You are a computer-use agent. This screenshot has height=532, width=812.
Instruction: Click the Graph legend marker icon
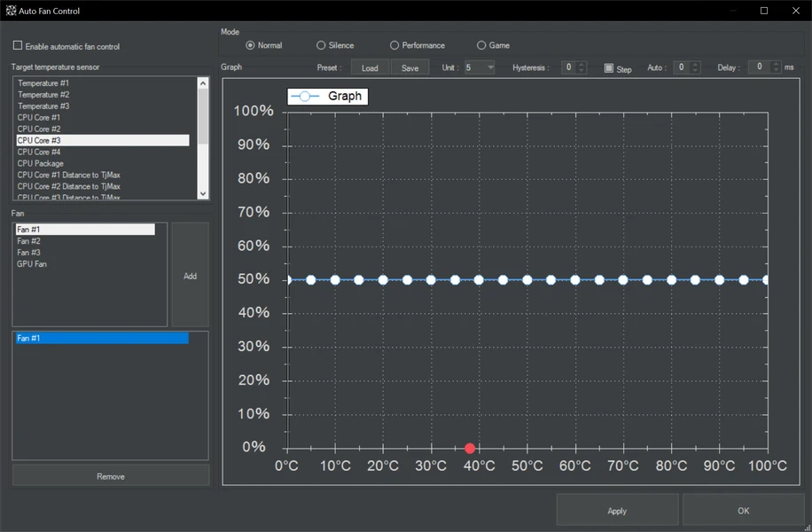tap(304, 96)
